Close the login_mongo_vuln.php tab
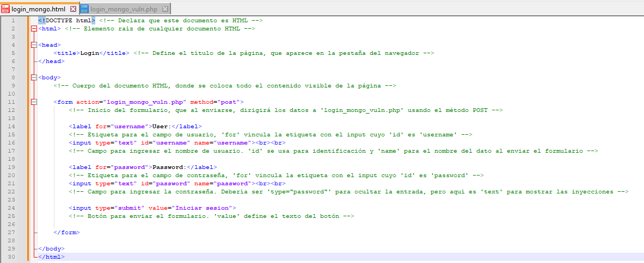 pos(165,9)
